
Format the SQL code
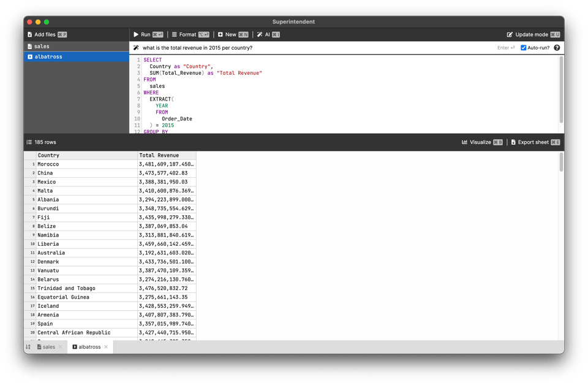point(184,35)
